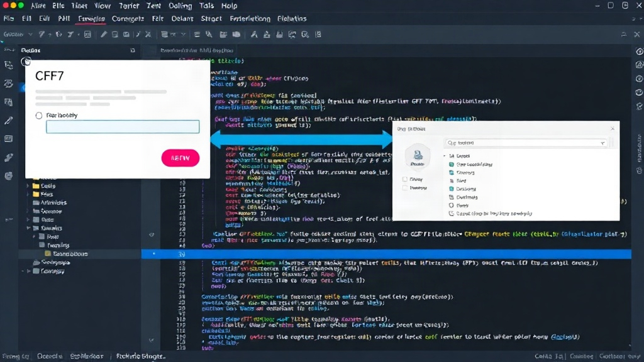Viewport: 644px width, 362px height.
Task: Click the round blob icon in left activity bar
Action: 8,176
